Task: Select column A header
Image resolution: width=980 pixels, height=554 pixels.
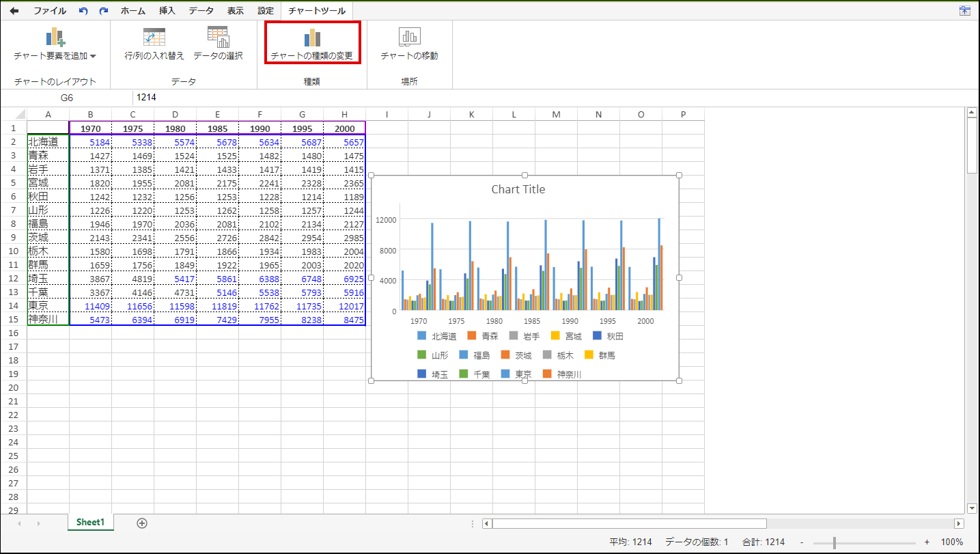Action: 48,114
